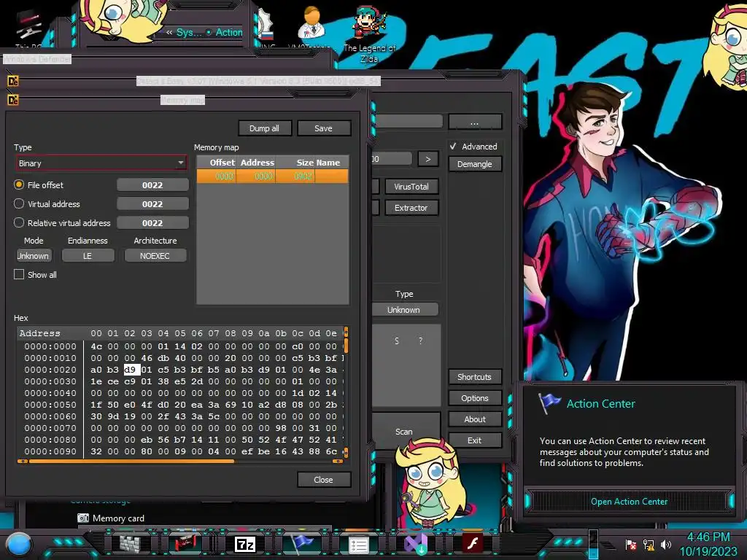
Task: Click the LE endianness button
Action: [x=88, y=256]
